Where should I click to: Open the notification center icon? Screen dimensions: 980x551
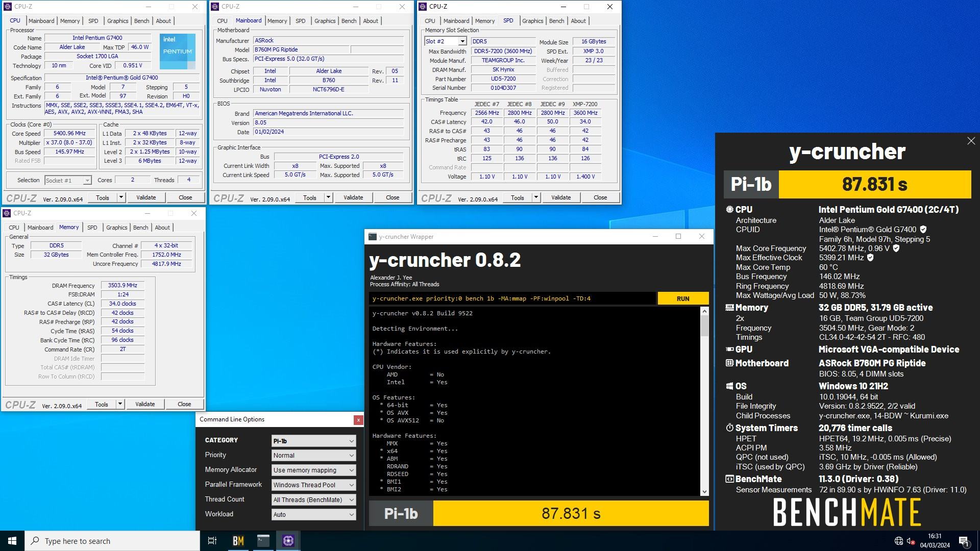(964, 541)
